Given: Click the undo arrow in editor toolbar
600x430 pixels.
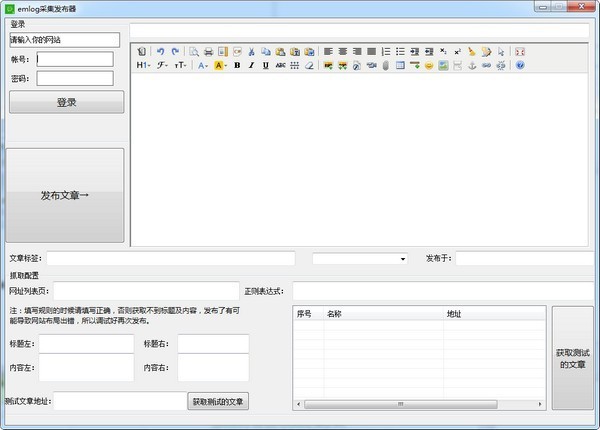Looking at the screenshot, I should pos(160,51).
